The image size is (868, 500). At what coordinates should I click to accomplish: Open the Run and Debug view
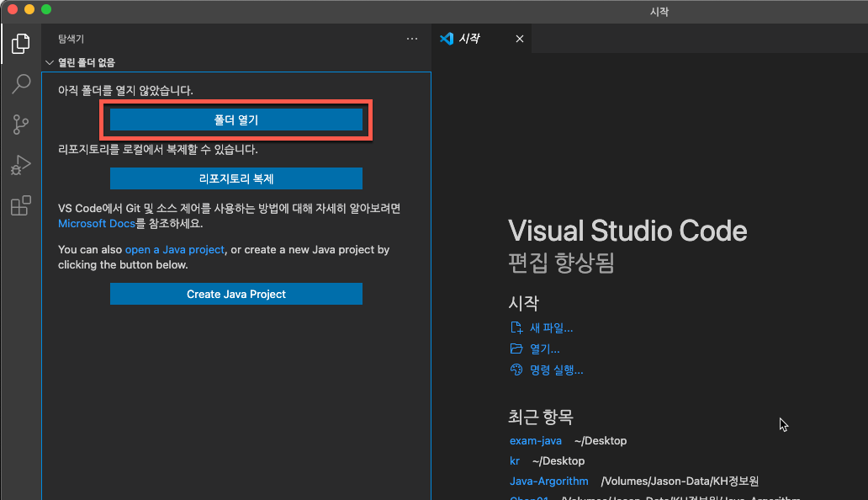[20, 165]
